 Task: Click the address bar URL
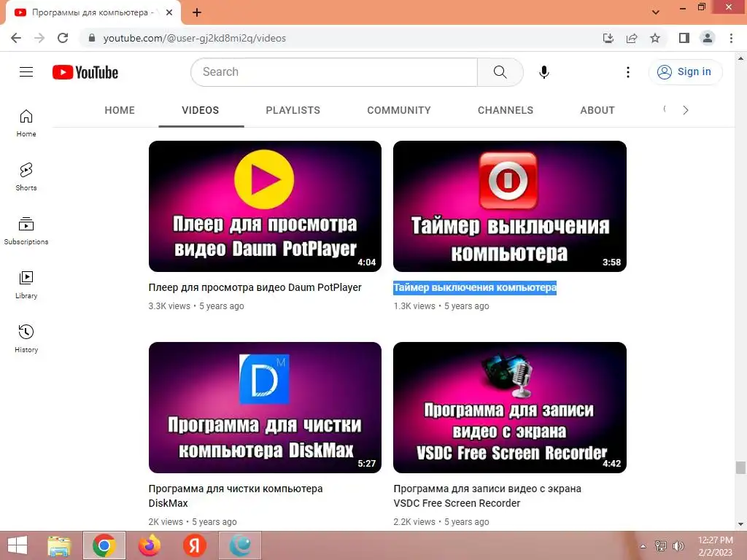pos(194,38)
